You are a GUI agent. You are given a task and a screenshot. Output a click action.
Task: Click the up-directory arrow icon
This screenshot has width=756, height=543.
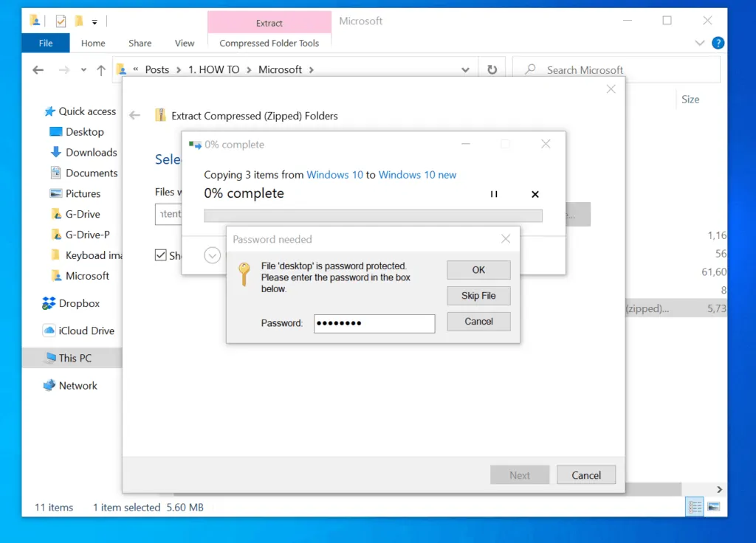click(102, 70)
